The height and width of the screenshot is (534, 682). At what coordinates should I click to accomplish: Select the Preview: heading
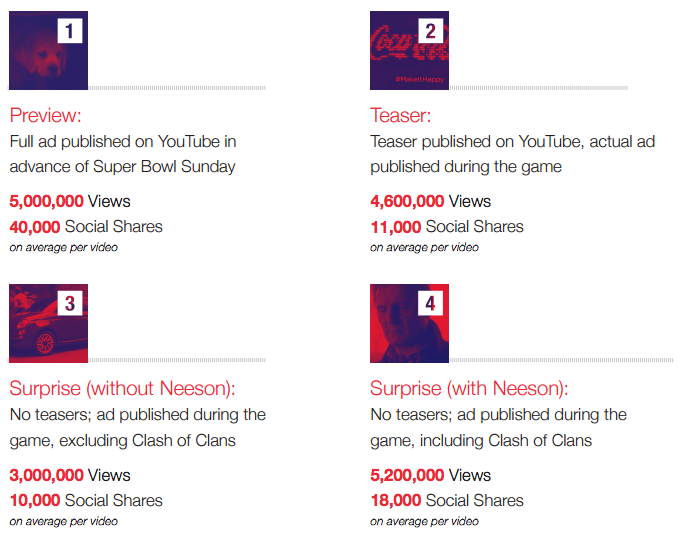(46, 116)
